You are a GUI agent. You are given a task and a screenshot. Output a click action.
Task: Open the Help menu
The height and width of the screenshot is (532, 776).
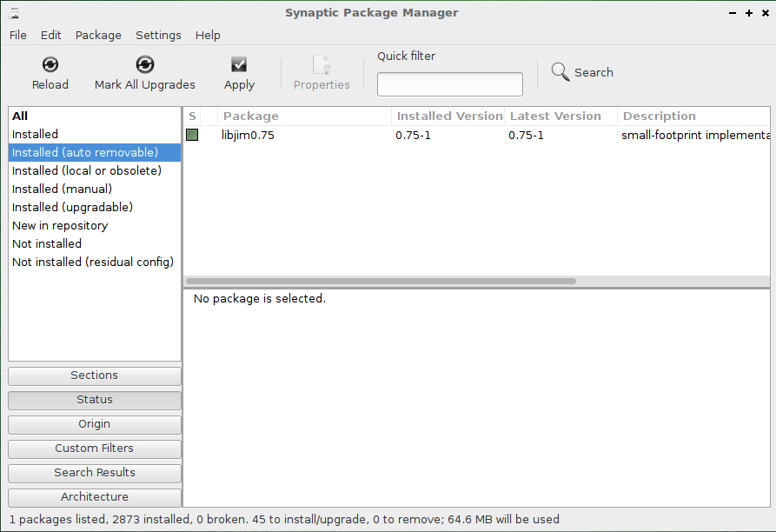click(208, 35)
